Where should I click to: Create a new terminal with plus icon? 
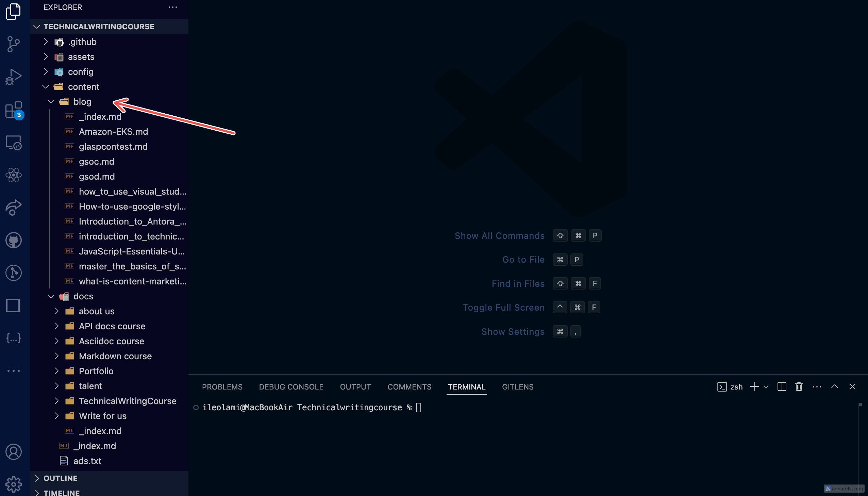tap(755, 386)
